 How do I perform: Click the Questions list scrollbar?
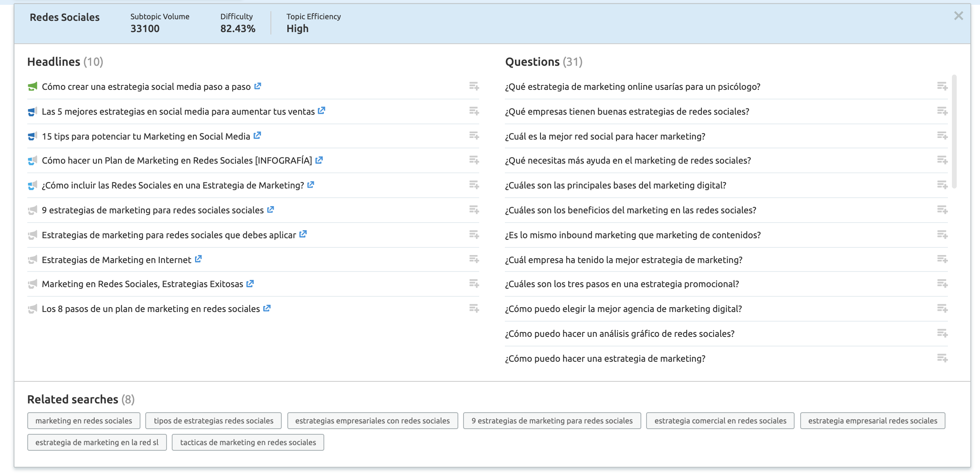point(954,132)
